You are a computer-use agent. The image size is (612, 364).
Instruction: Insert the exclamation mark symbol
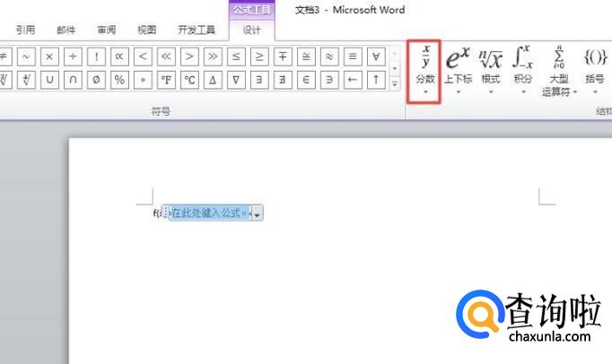(96, 56)
